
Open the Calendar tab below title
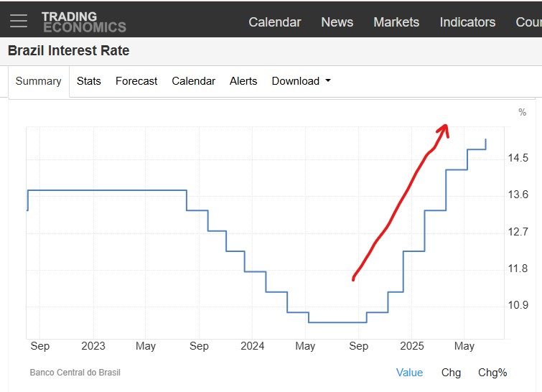194,81
